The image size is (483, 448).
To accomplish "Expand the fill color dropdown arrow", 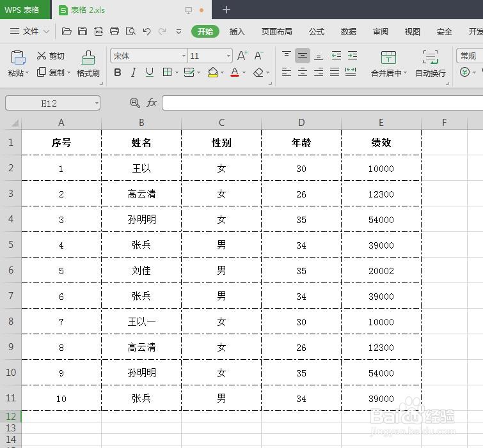I will pyautogui.click(x=222, y=73).
